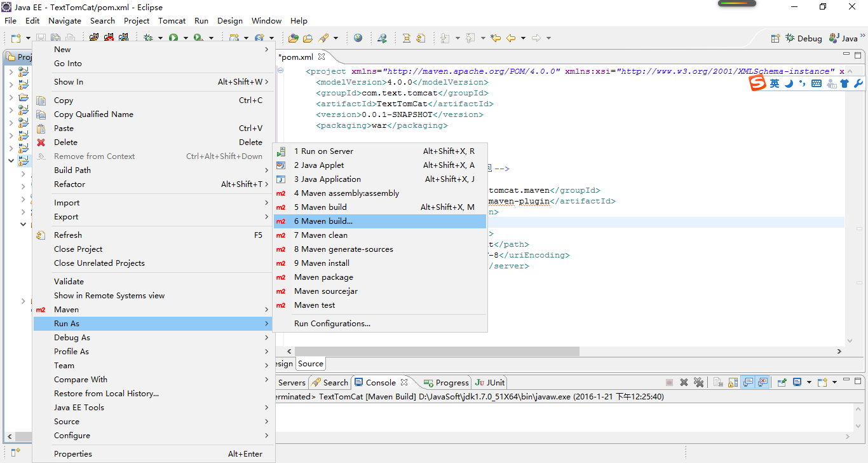Viewport: 868px width, 463px height.
Task: Click the Previous Annotation toolbar icon
Action: pyautogui.click(x=470, y=38)
